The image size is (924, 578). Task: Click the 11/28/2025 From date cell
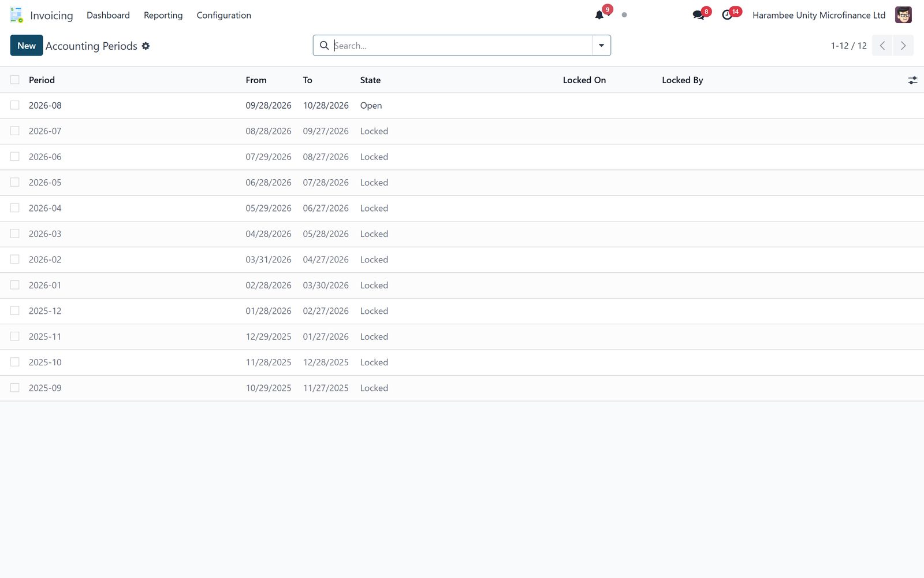coord(269,362)
